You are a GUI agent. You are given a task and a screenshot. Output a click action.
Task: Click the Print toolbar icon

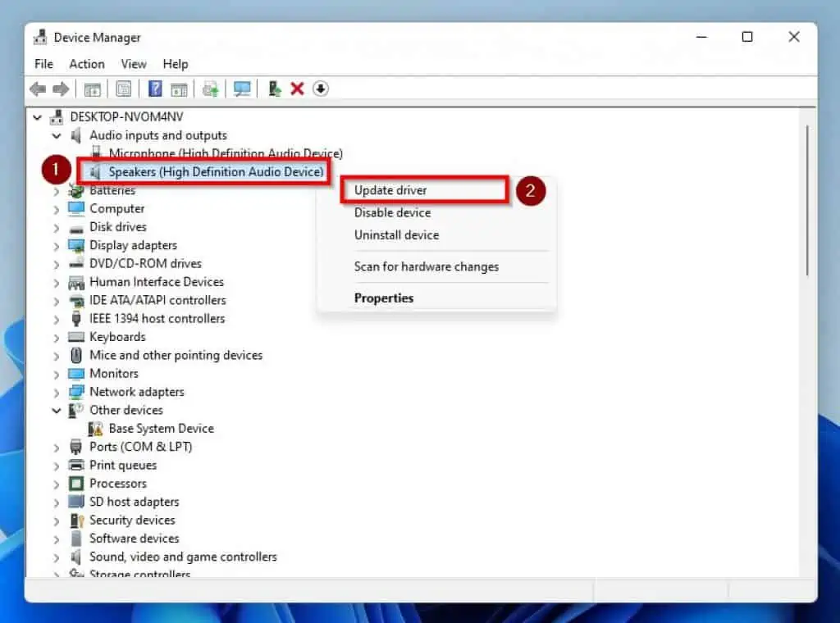tap(211, 89)
